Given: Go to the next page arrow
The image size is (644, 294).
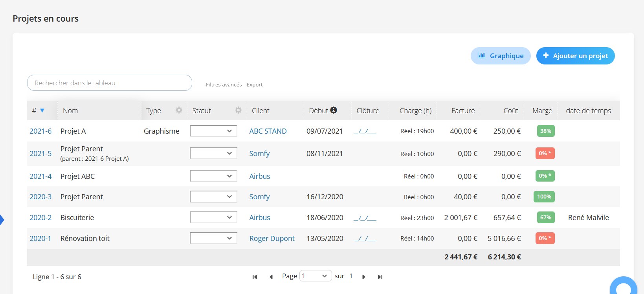Looking at the screenshot, I should click(x=364, y=277).
